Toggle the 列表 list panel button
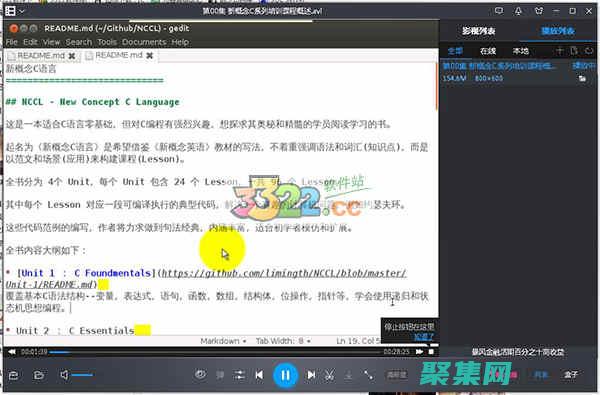This screenshot has height=395, width=600. pyautogui.click(x=541, y=375)
